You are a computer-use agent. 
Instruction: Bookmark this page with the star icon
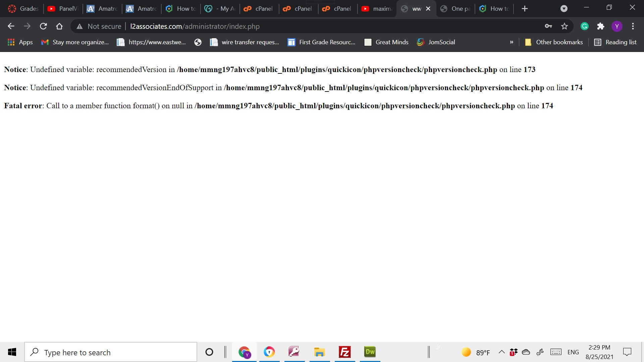pyautogui.click(x=565, y=26)
